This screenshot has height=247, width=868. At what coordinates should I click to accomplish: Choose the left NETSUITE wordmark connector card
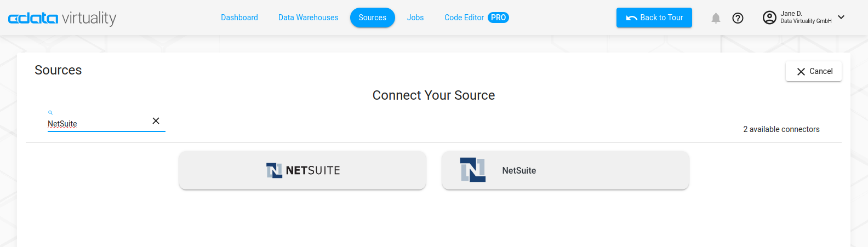[x=302, y=170]
